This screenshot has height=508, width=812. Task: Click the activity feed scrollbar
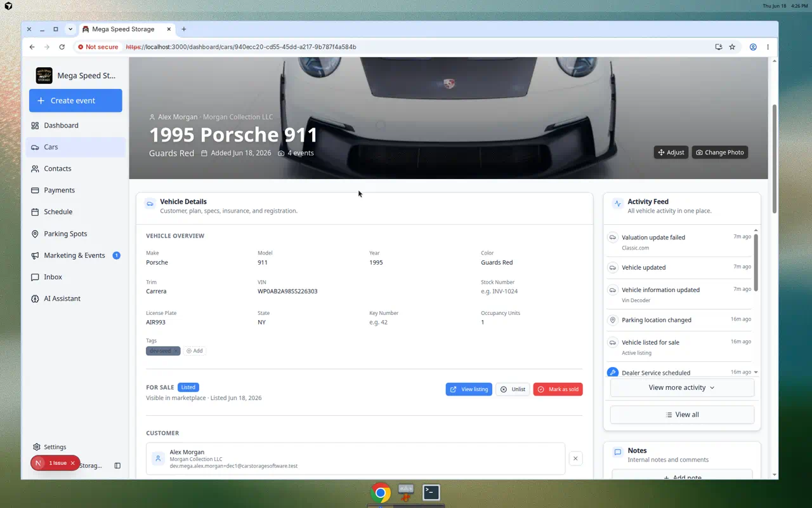(x=756, y=262)
